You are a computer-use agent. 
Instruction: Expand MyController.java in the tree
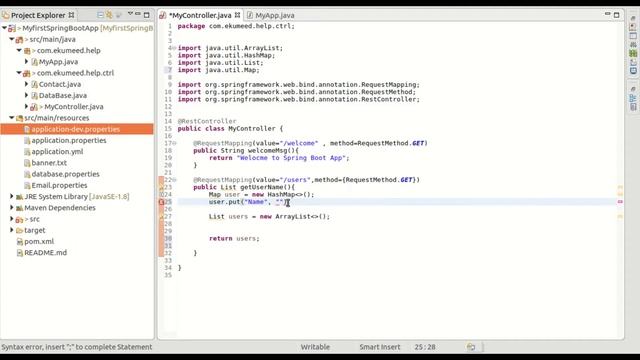tap(27, 107)
